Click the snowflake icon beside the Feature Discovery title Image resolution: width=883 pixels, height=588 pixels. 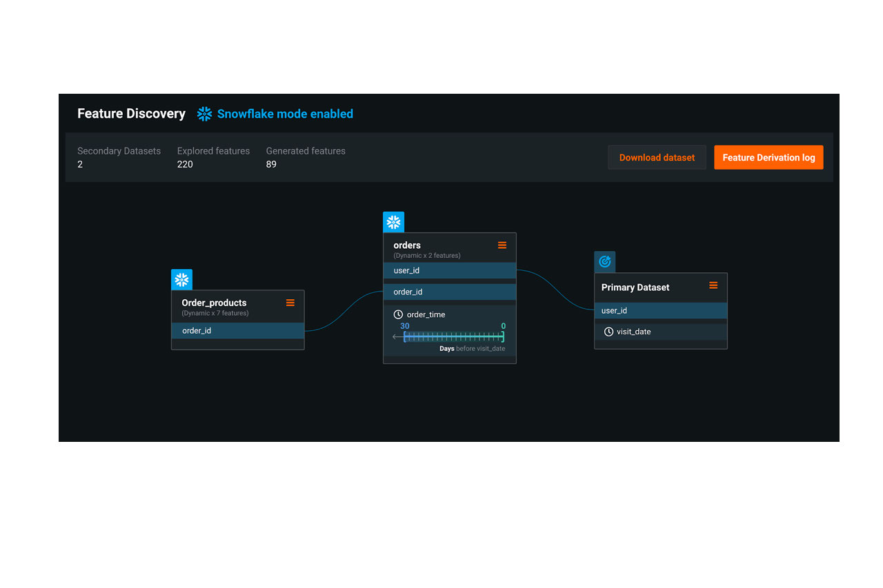204,114
